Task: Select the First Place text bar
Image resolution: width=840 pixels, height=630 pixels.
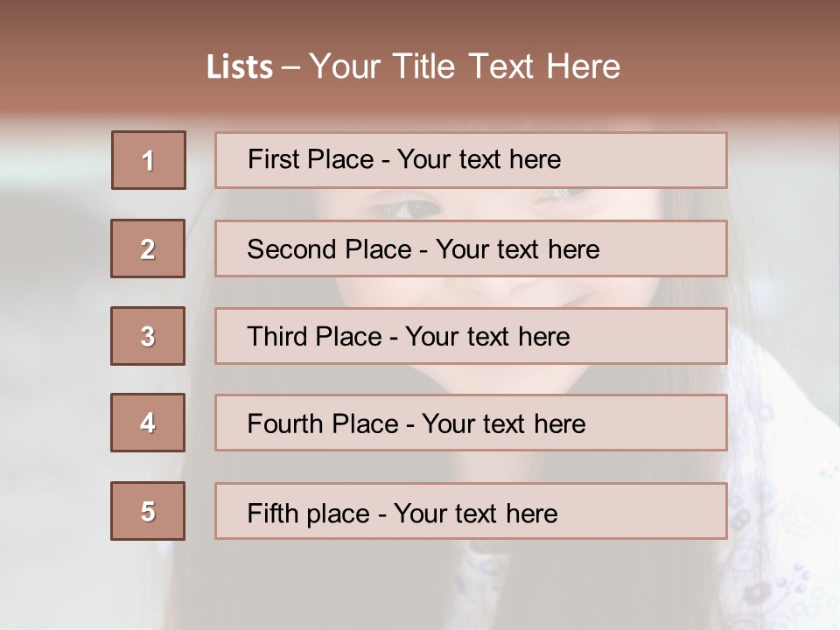Action: pos(471,160)
